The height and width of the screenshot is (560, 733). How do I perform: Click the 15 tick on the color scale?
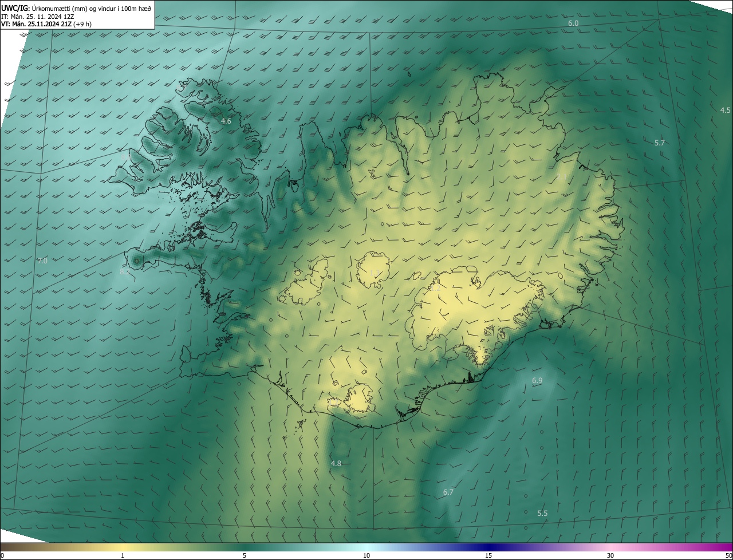coord(488,555)
